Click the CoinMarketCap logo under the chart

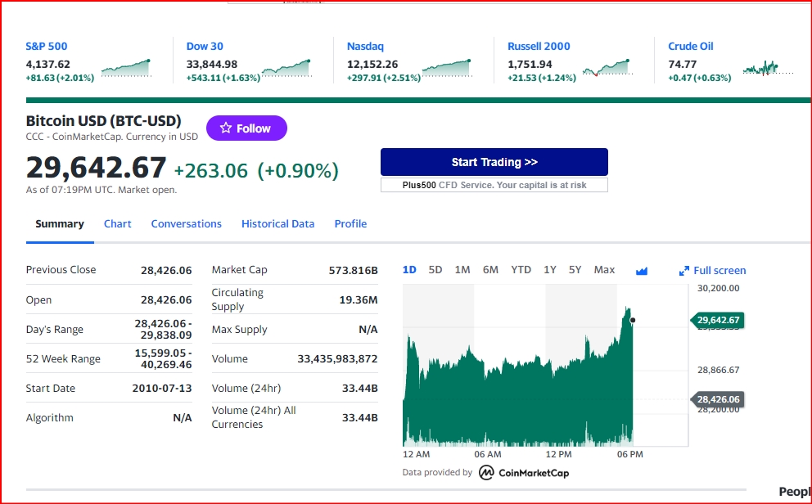pos(524,473)
